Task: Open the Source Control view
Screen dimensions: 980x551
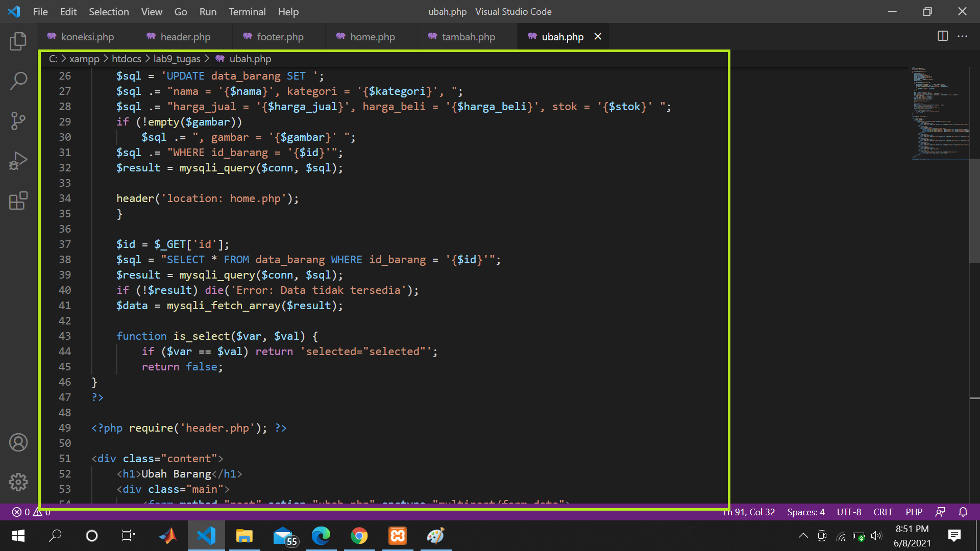Action: [18, 121]
